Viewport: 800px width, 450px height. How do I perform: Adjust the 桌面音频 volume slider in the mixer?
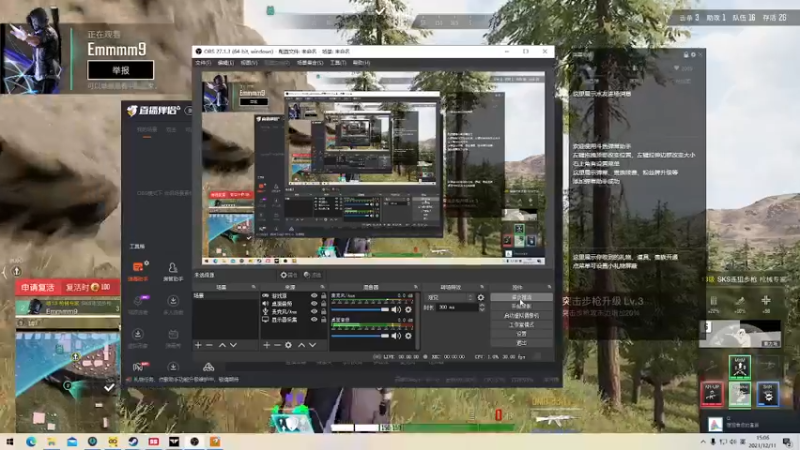pyautogui.click(x=360, y=336)
